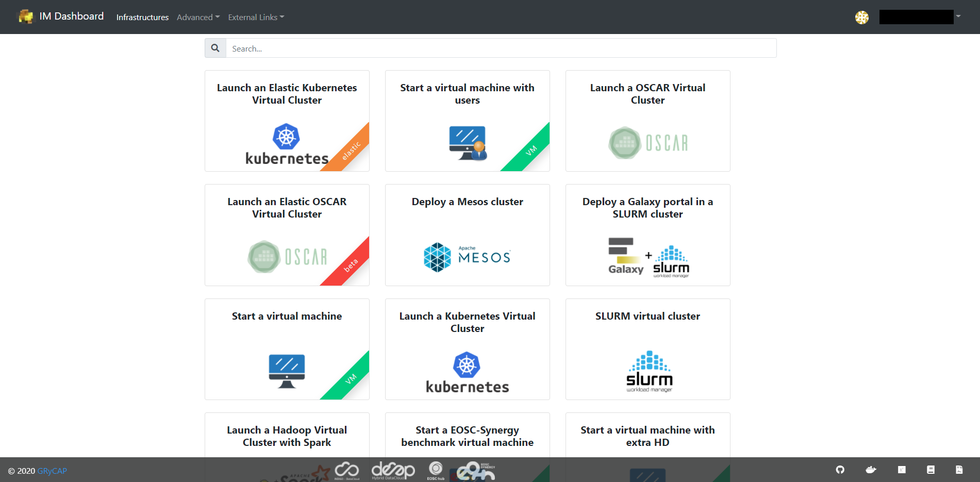Image resolution: width=980 pixels, height=482 pixels.
Task: Open the documentation book footer icon
Action: point(931,470)
